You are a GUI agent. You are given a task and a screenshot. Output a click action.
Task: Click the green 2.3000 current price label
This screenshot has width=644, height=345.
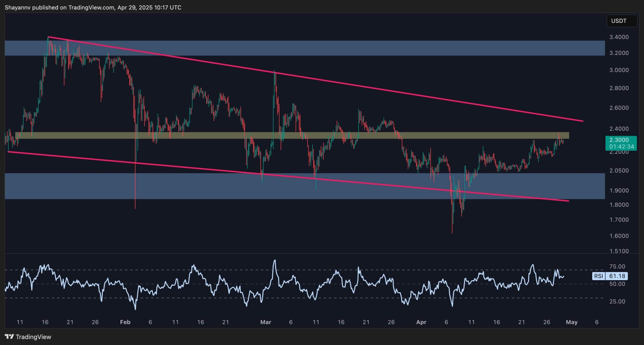[621, 143]
